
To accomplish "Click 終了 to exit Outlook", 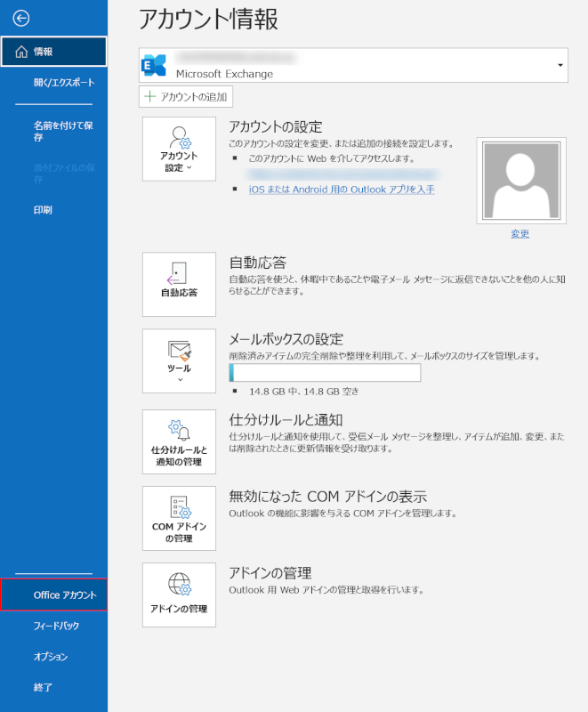I will (43, 687).
